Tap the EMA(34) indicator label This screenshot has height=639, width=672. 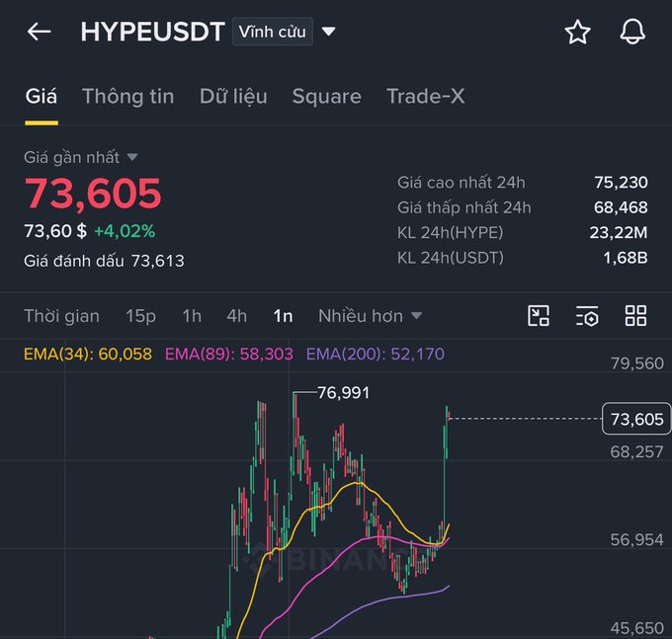tap(88, 355)
